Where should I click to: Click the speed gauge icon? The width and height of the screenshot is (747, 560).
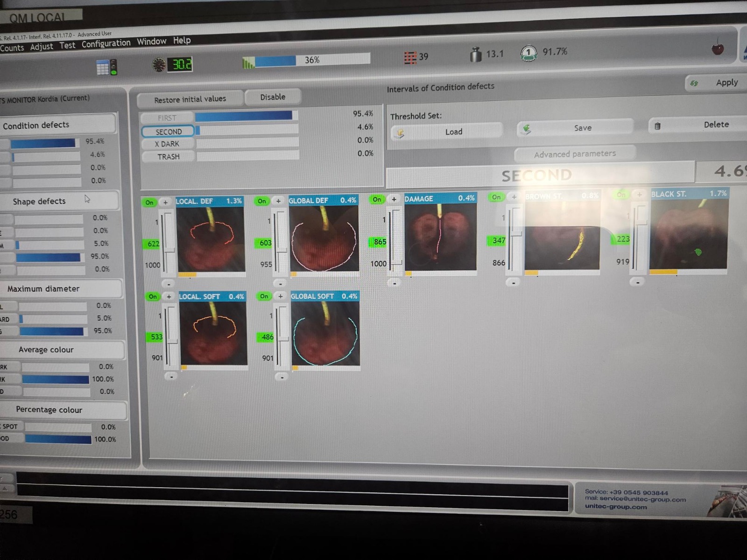159,64
